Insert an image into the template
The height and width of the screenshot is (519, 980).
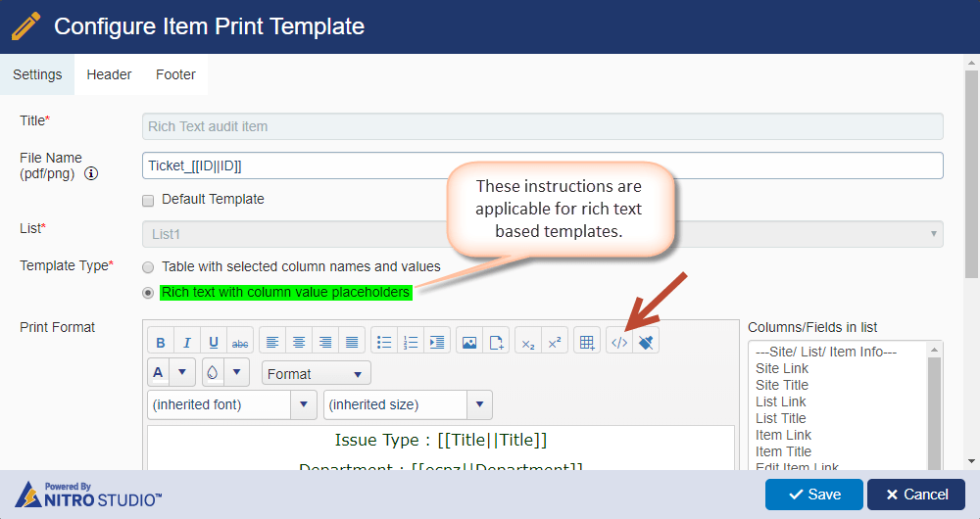click(x=469, y=342)
